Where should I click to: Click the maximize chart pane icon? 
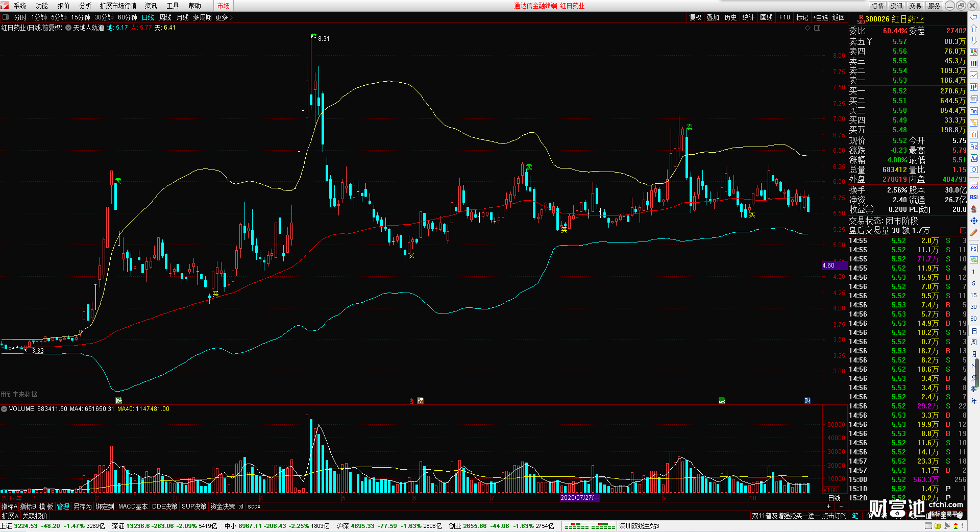tap(817, 28)
